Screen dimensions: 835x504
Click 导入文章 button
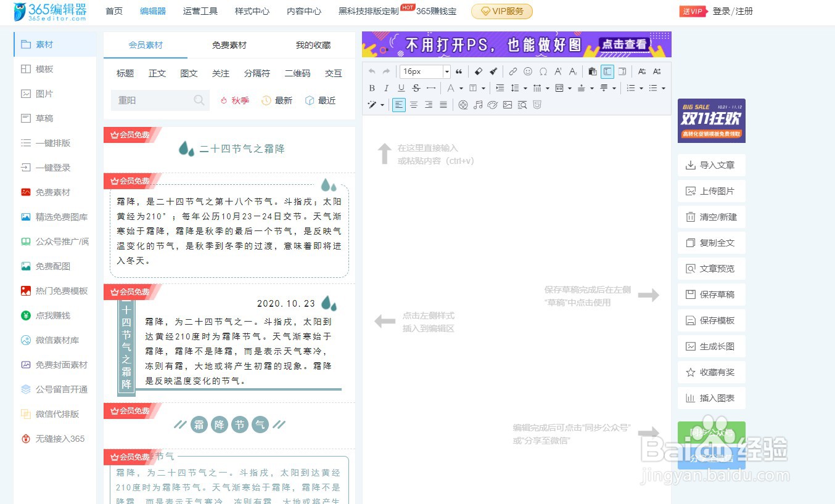pyautogui.click(x=711, y=165)
